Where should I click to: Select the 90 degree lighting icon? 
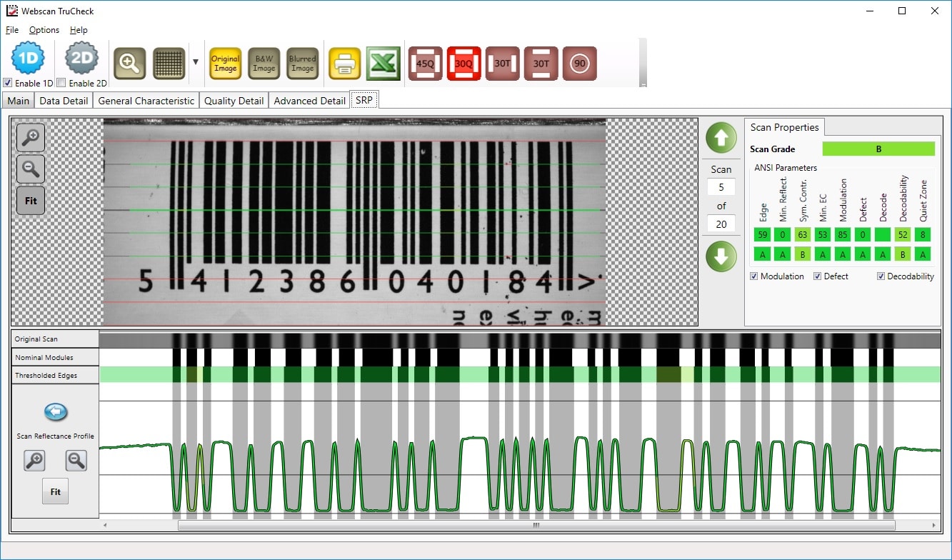pyautogui.click(x=580, y=64)
